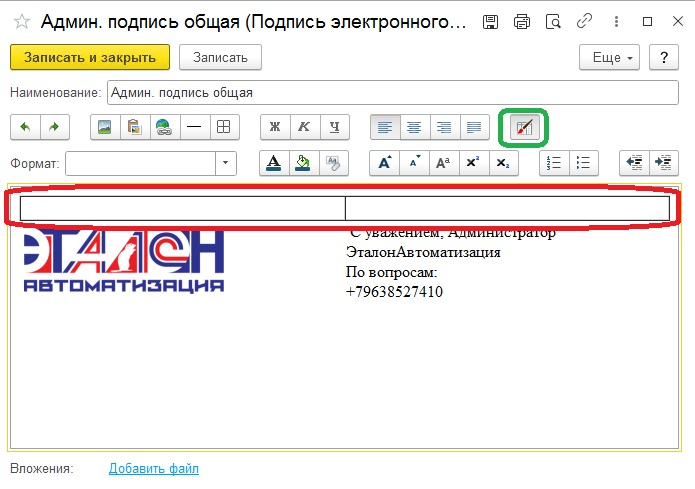Click the Наименование input field
Screen dimensions: 695x489
tap(392, 93)
